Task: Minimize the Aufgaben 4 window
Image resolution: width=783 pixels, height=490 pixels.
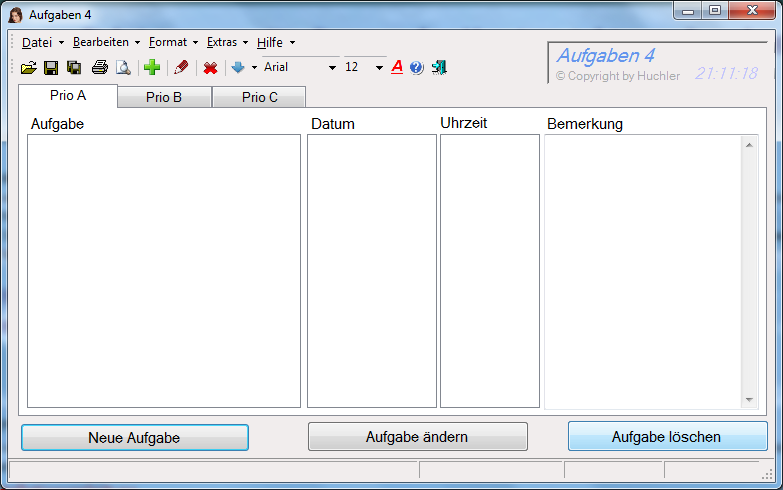Action: pos(688,10)
